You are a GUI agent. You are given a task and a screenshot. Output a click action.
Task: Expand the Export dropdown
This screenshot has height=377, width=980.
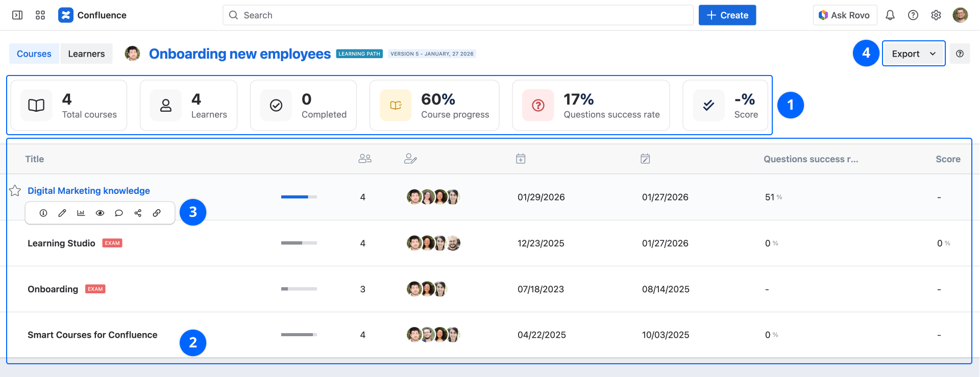(913, 54)
